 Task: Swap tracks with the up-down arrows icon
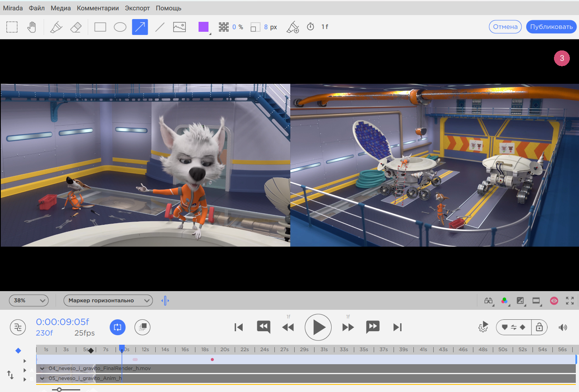tap(10, 375)
